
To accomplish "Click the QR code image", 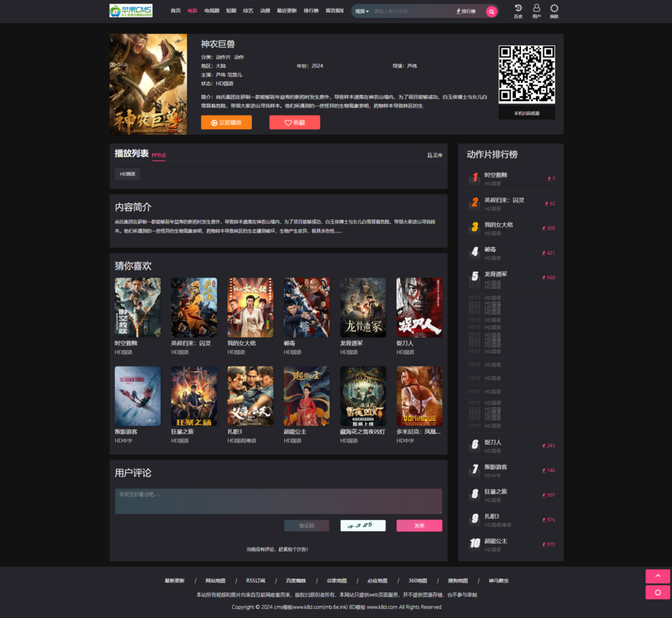I will pyautogui.click(x=527, y=74).
